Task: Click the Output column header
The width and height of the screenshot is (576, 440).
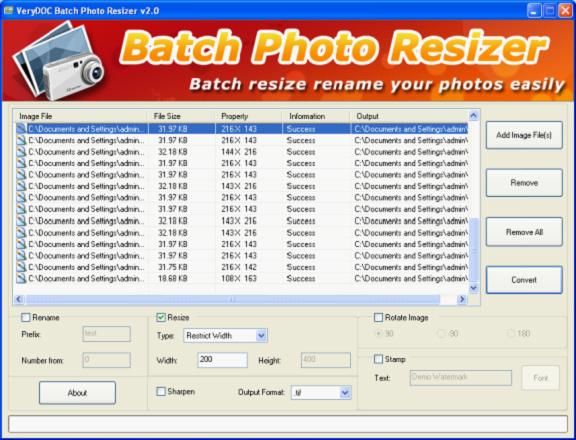Action: click(x=409, y=116)
